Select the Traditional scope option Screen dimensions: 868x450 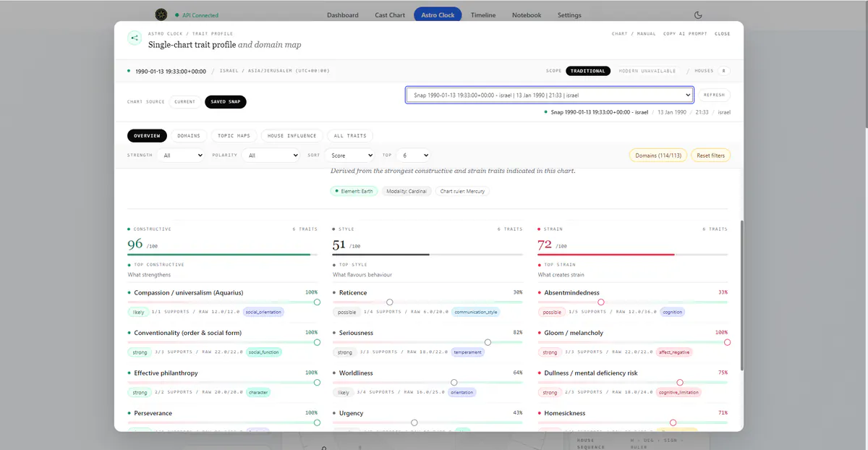click(x=588, y=71)
